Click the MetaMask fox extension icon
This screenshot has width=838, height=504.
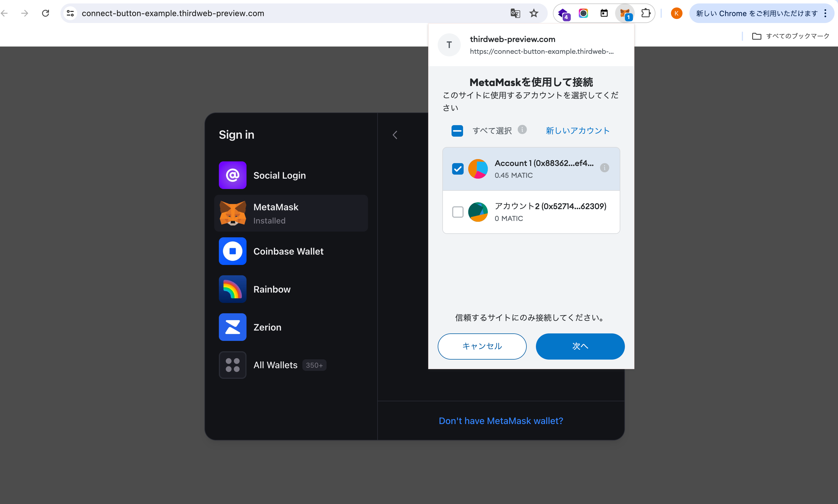coord(625,13)
